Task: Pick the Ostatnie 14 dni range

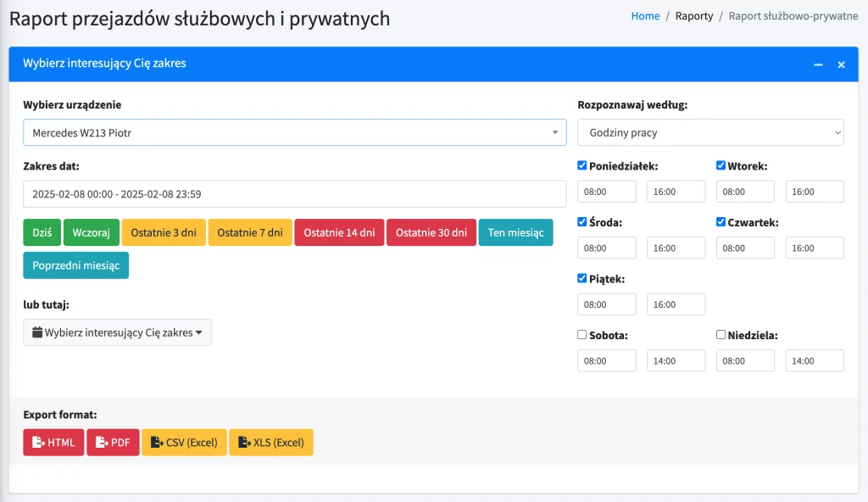Action: click(339, 232)
